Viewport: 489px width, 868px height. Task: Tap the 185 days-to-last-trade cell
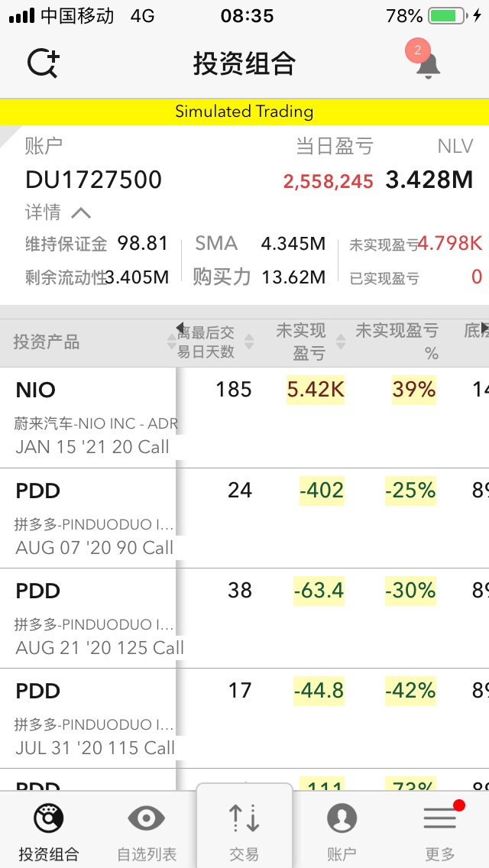coord(234,390)
